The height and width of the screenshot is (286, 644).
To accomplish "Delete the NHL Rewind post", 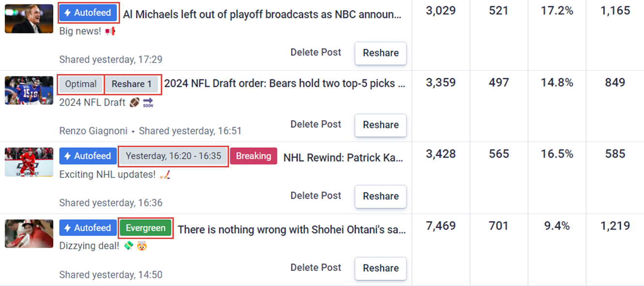I will pos(316,196).
